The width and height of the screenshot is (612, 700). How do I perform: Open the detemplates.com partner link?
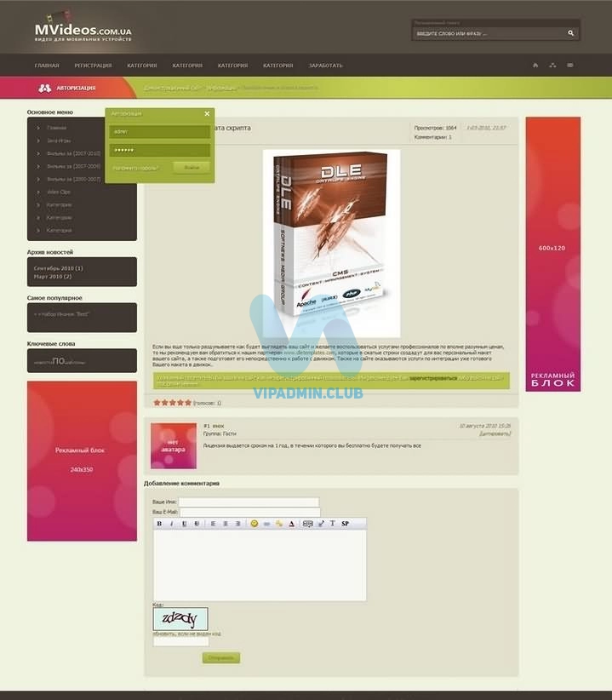(309, 353)
